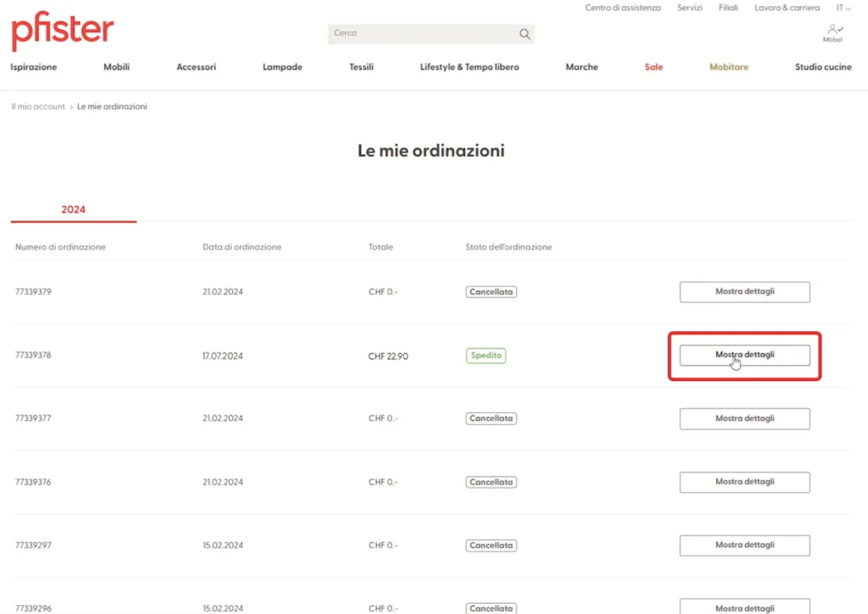The width and height of the screenshot is (868, 614).
Task: Open Studio cucine menu item
Action: tap(823, 67)
